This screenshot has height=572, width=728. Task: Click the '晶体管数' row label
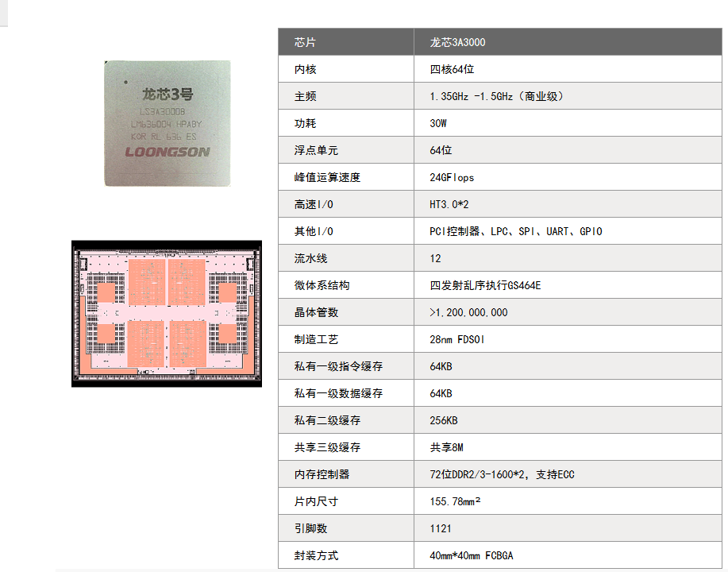(316, 311)
